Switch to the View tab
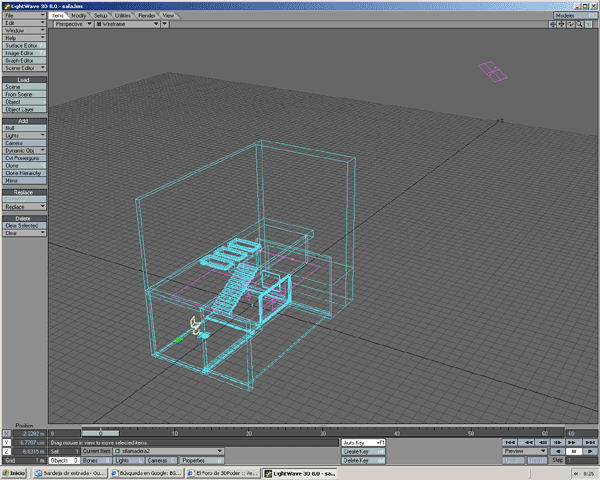Screen dimensions: 600x480 (x=168, y=16)
